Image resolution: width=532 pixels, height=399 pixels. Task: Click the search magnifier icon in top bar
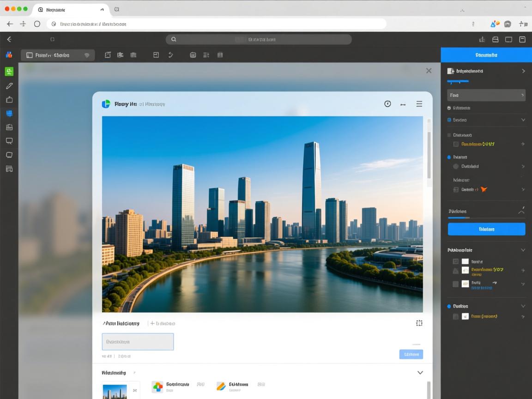click(x=174, y=40)
